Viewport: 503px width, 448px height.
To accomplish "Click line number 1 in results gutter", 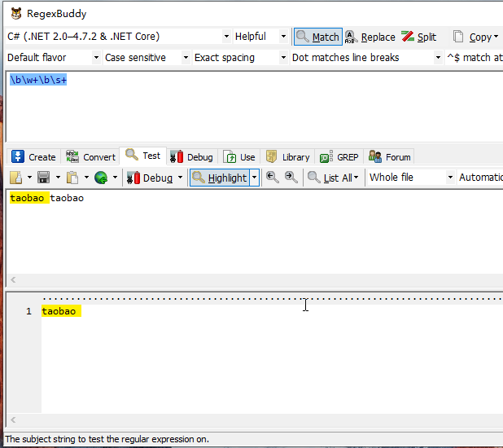I will pyautogui.click(x=28, y=311).
